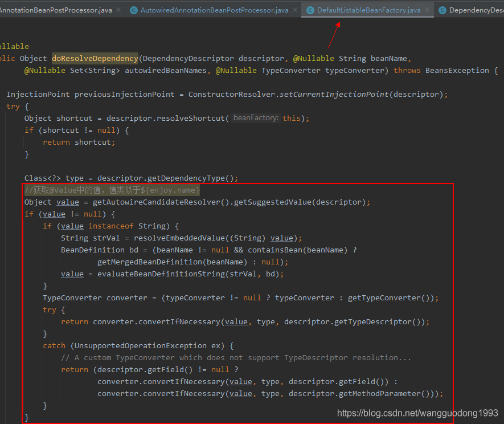Click the DependencyDescriptor parameter type
The width and height of the screenshot is (504, 424).
tap(188, 58)
